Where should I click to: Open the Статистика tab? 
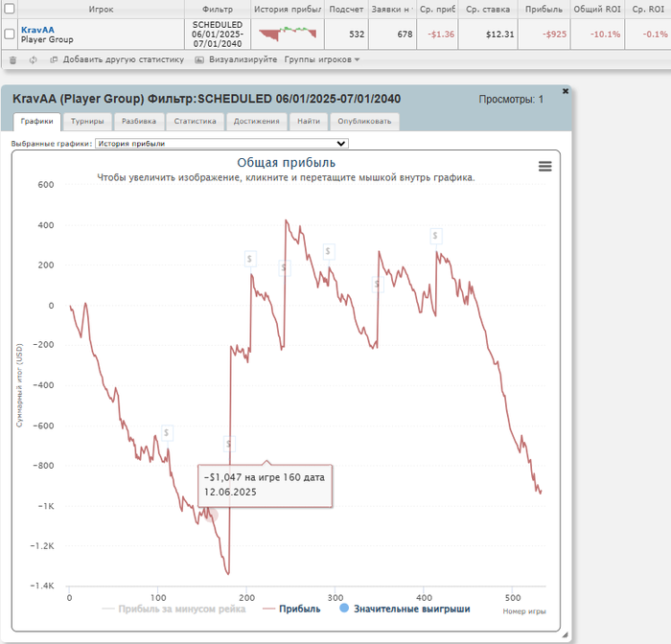(196, 122)
